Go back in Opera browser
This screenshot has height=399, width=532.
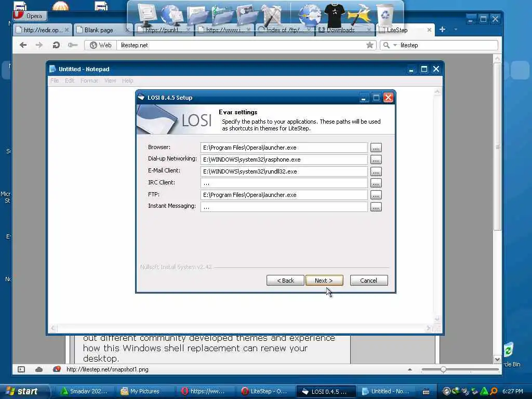pos(23,45)
